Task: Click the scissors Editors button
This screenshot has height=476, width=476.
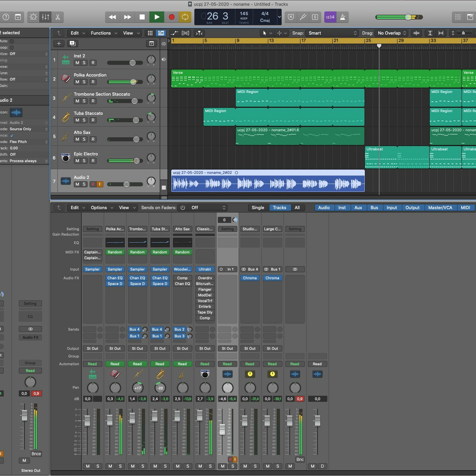Action: tap(58, 17)
